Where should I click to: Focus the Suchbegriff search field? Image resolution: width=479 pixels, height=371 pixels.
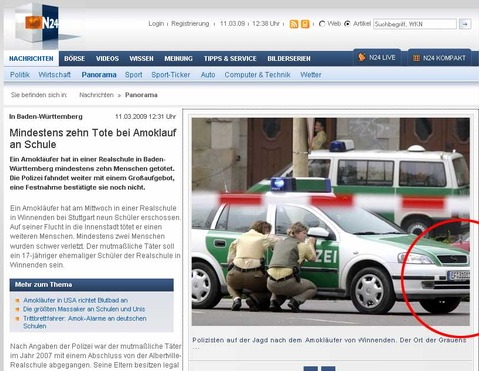415,24
